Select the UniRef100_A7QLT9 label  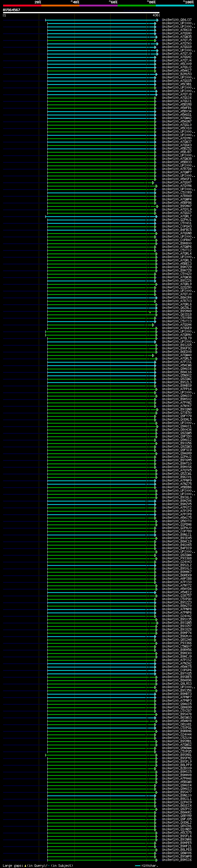click(177, 338)
